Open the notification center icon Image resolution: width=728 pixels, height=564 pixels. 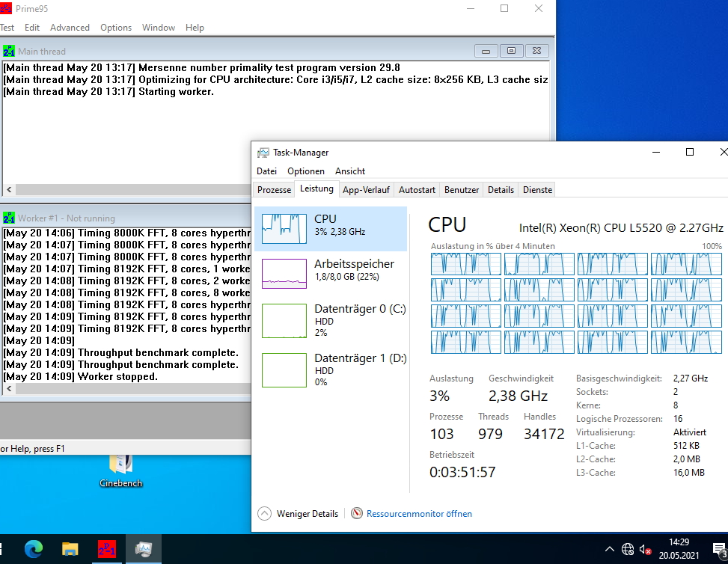pos(720,550)
